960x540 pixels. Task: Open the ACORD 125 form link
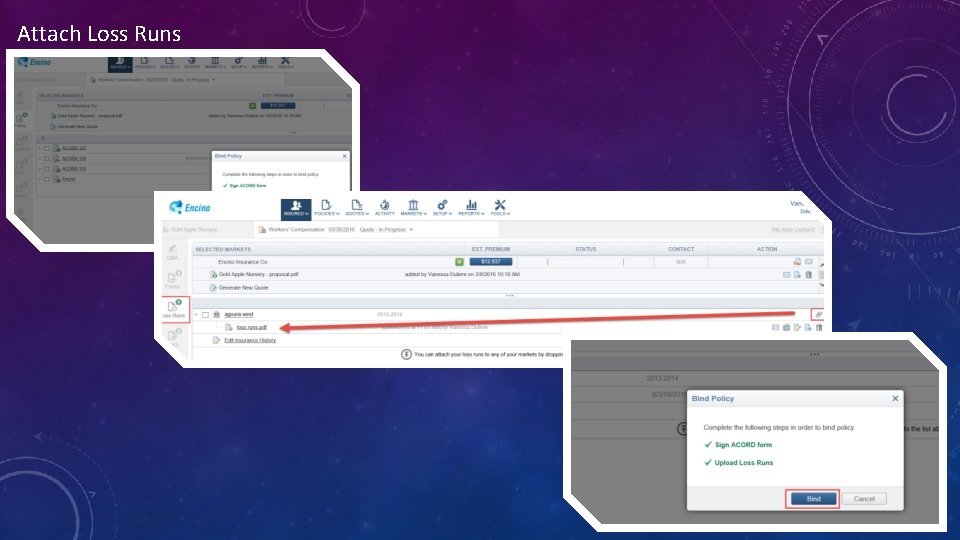click(73, 148)
